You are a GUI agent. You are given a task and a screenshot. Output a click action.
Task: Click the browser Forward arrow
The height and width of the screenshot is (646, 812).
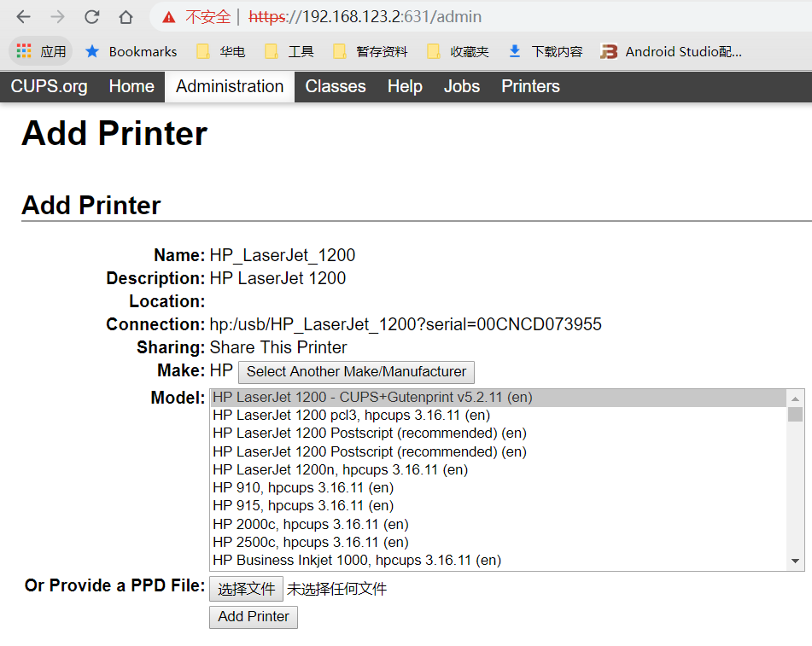(x=57, y=17)
